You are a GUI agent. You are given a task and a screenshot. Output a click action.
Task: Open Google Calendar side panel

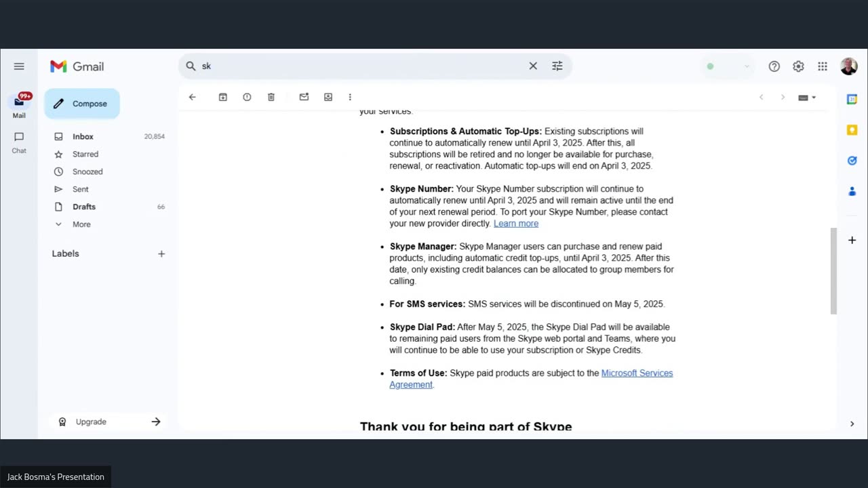coord(852,99)
